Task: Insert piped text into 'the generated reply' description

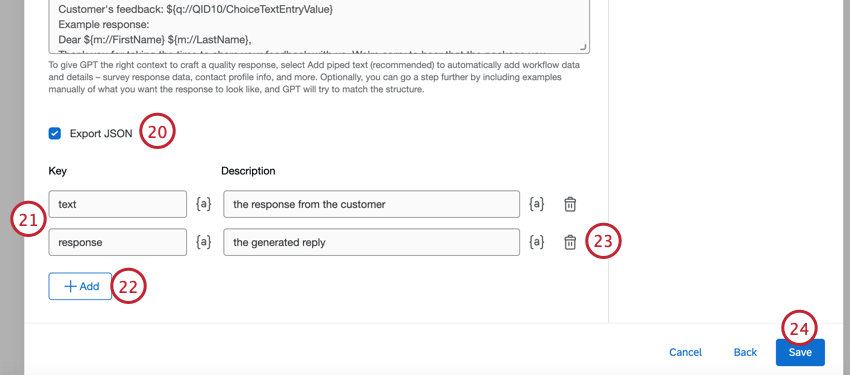Action: [536, 242]
